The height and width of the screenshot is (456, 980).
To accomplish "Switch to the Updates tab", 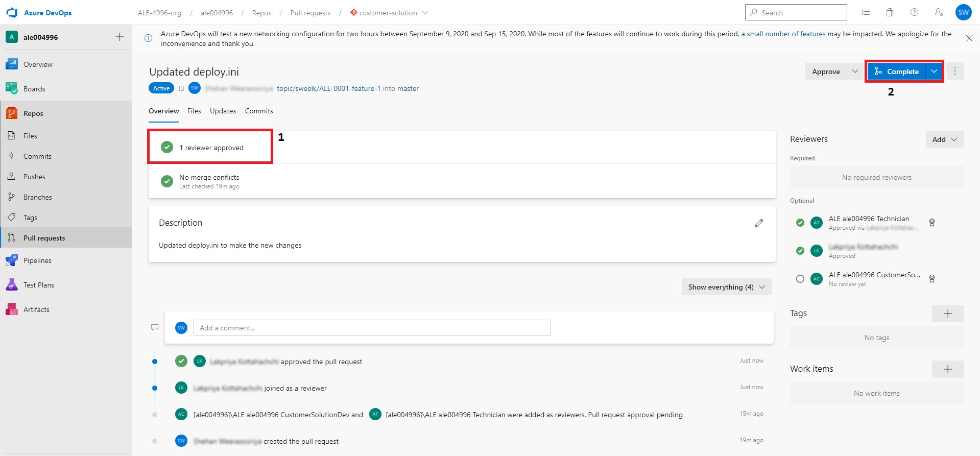I will pos(223,111).
